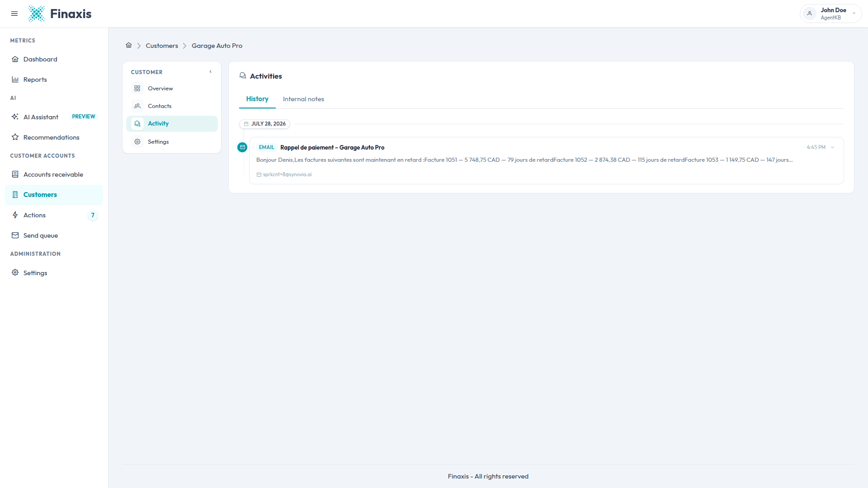Open customer Contacts section
Viewport: 868px width, 488px height.
(x=172, y=106)
